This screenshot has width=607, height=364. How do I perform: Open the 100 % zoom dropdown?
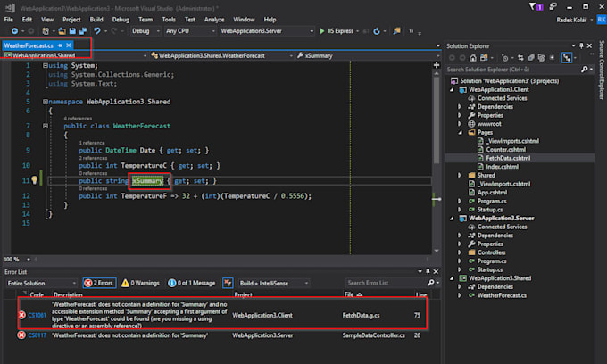pyautogui.click(x=18, y=259)
